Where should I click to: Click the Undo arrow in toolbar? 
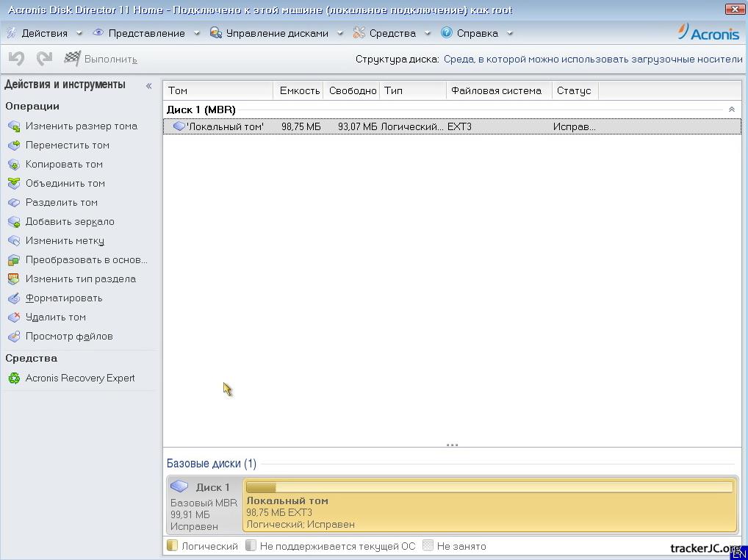point(16,59)
